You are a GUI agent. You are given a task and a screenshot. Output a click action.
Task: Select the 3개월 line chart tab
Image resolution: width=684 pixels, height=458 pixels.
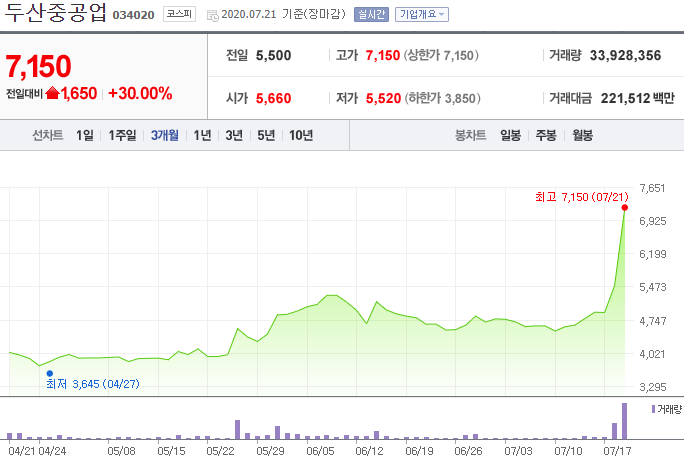click(x=164, y=135)
